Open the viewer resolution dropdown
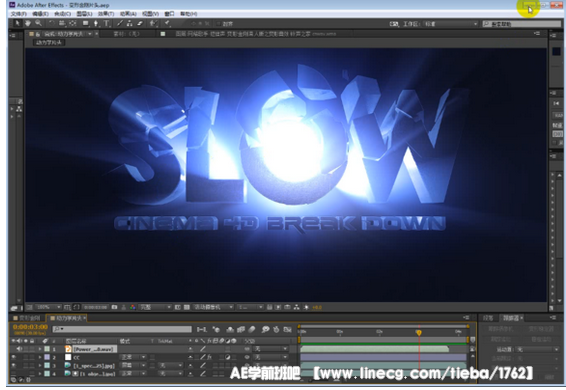Viewport: 566px width, 390px height. tap(155, 307)
